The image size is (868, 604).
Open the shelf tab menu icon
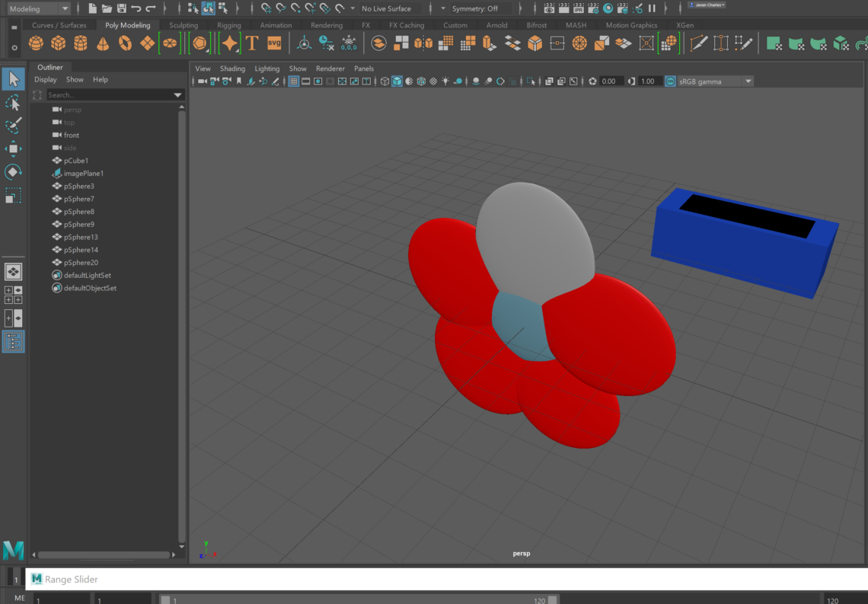tap(14, 27)
